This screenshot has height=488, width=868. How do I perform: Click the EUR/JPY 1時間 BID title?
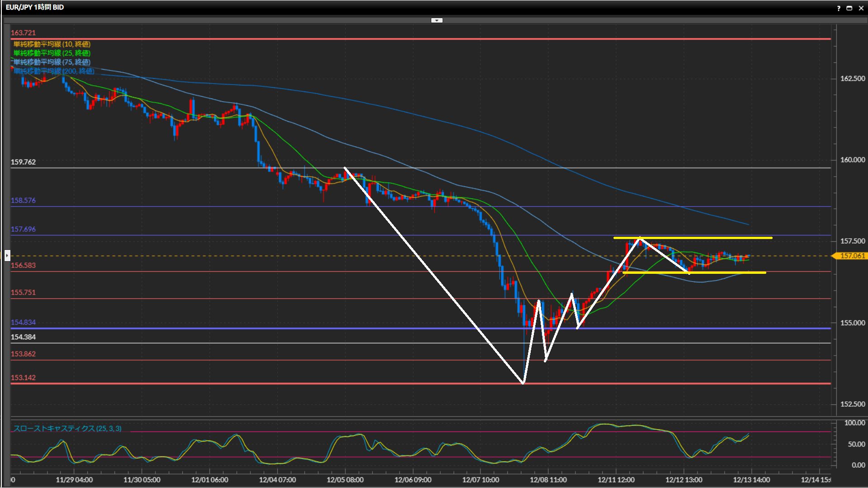pos(35,7)
